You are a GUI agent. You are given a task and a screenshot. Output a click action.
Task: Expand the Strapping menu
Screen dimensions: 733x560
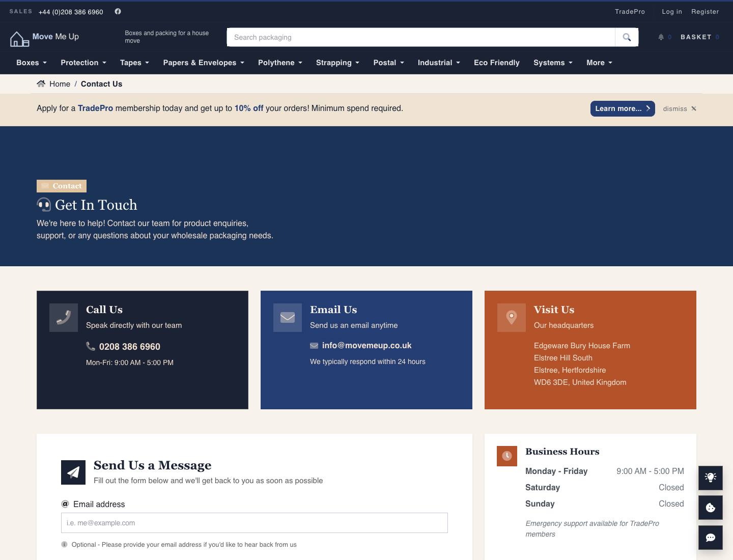click(x=337, y=63)
